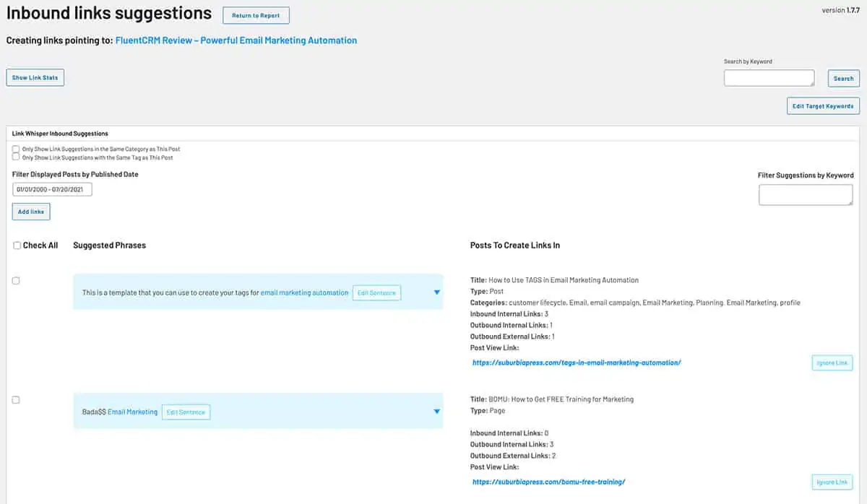This screenshot has width=867, height=504.
Task: Open Edit Target Keywords
Action: tap(823, 106)
